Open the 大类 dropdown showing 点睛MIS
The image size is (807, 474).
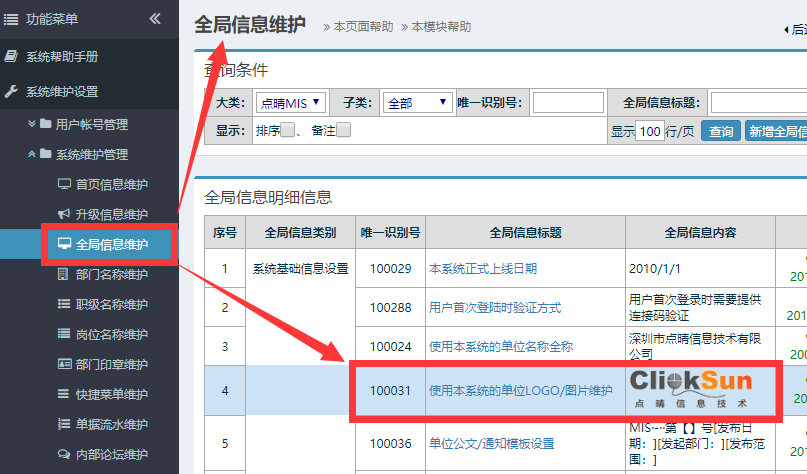[x=291, y=102]
